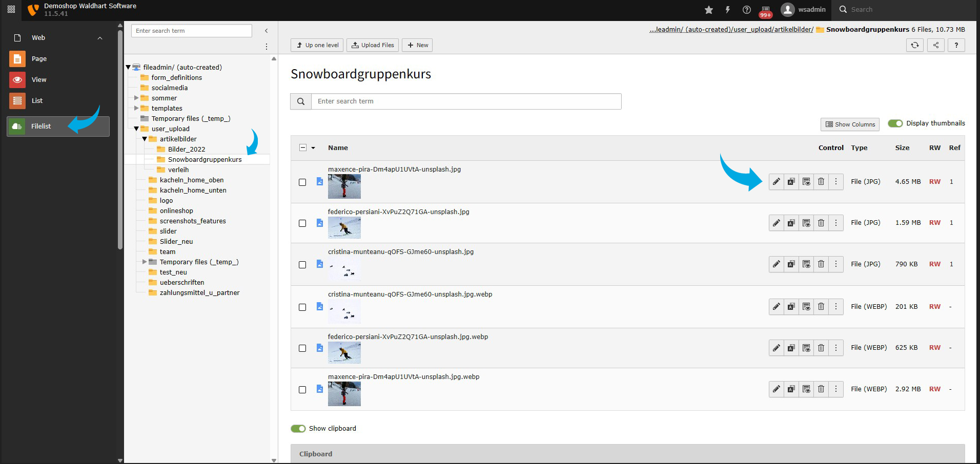The image size is (980, 464).
Task: Check federico-persiani webp file checkbox
Action: [x=302, y=348]
